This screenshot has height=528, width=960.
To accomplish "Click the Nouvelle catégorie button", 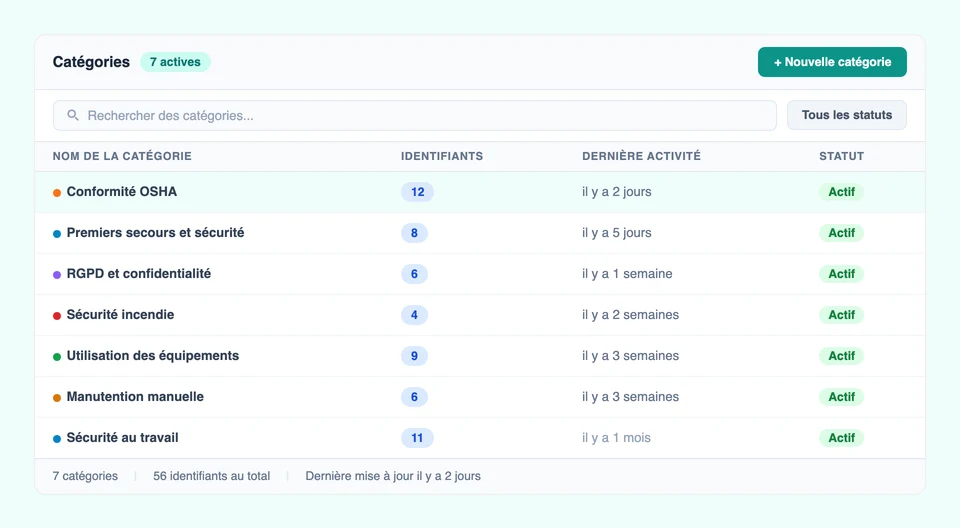I will [x=832, y=62].
